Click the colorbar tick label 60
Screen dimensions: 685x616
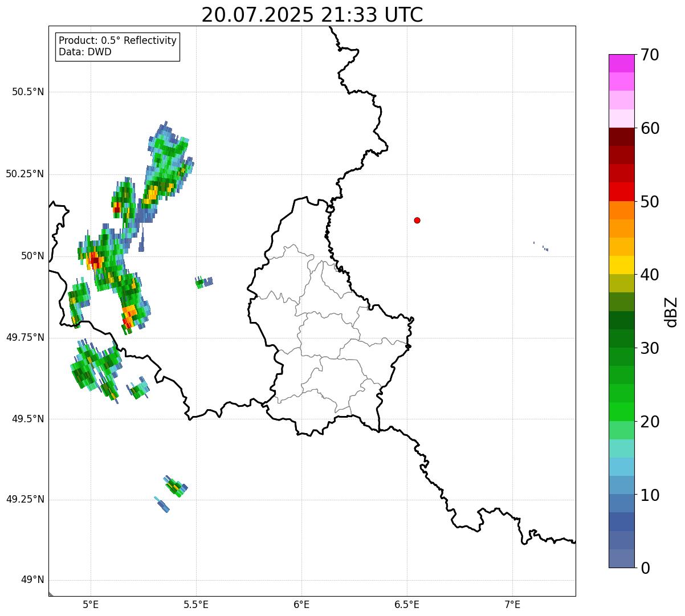650,128
